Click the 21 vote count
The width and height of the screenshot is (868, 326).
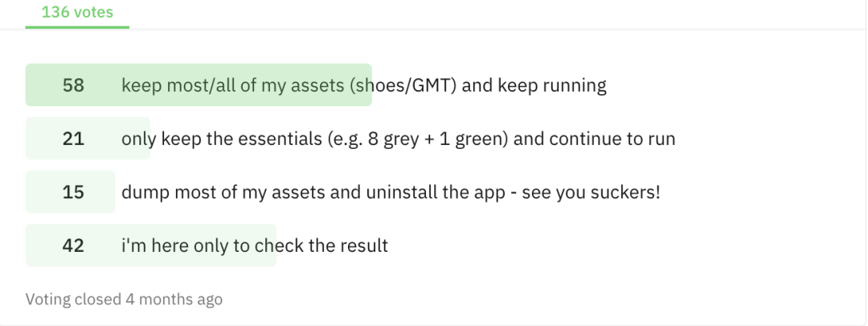pos(73,138)
